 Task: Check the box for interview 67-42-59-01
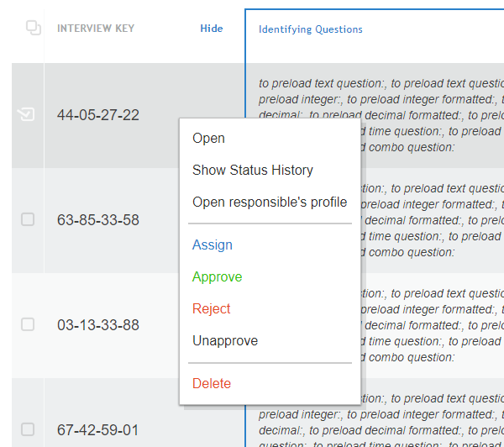tap(28, 429)
